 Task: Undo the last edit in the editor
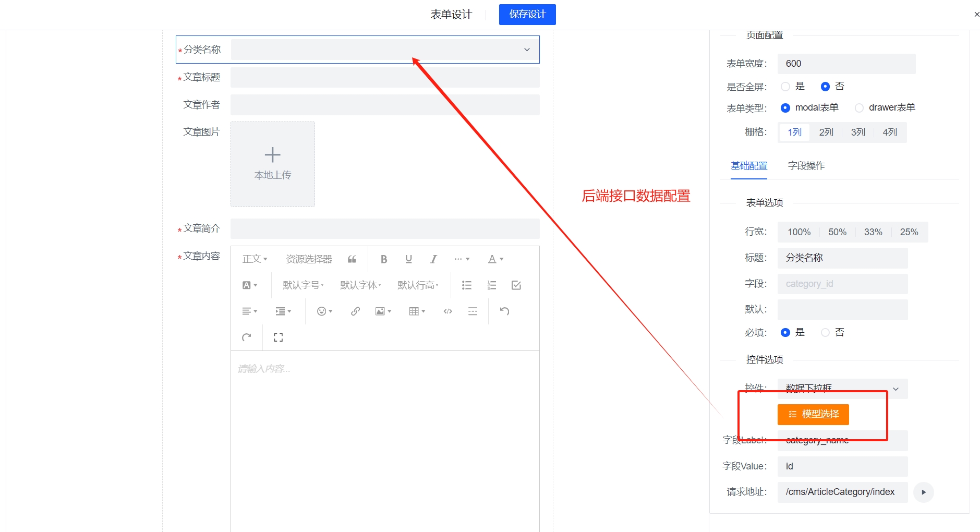504,311
